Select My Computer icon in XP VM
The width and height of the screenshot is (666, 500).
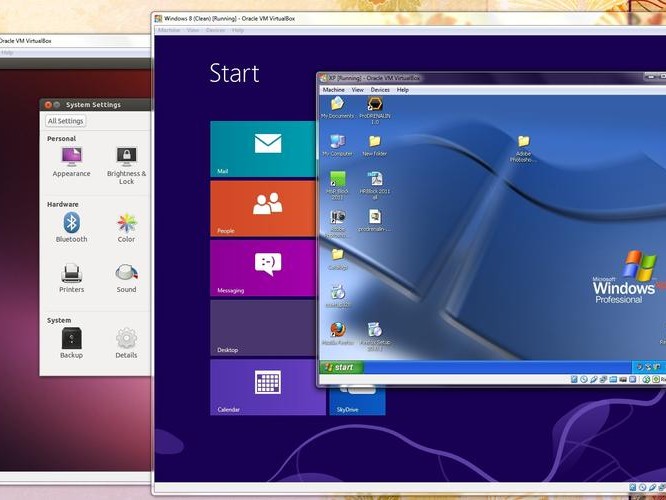[x=337, y=145]
